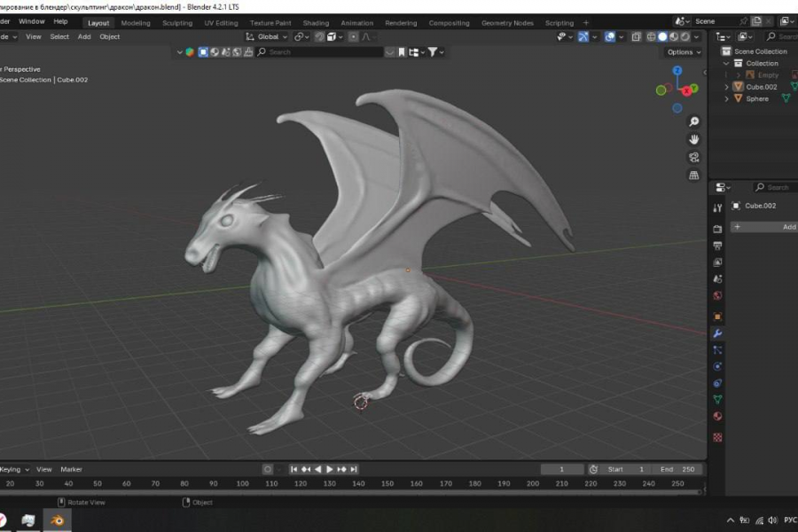Open the viewport shading options dropdown arrow

pyautogui.click(x=696, y=36)
